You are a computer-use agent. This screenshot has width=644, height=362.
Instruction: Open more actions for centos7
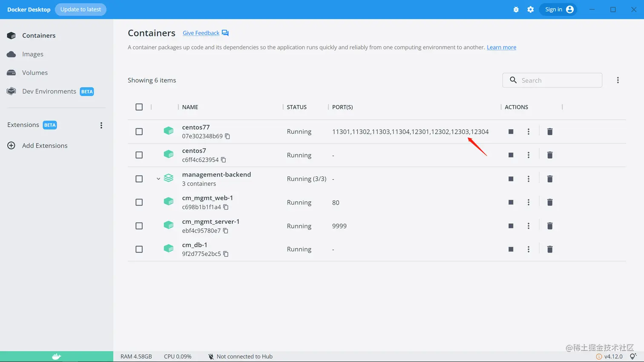[529, 155]
